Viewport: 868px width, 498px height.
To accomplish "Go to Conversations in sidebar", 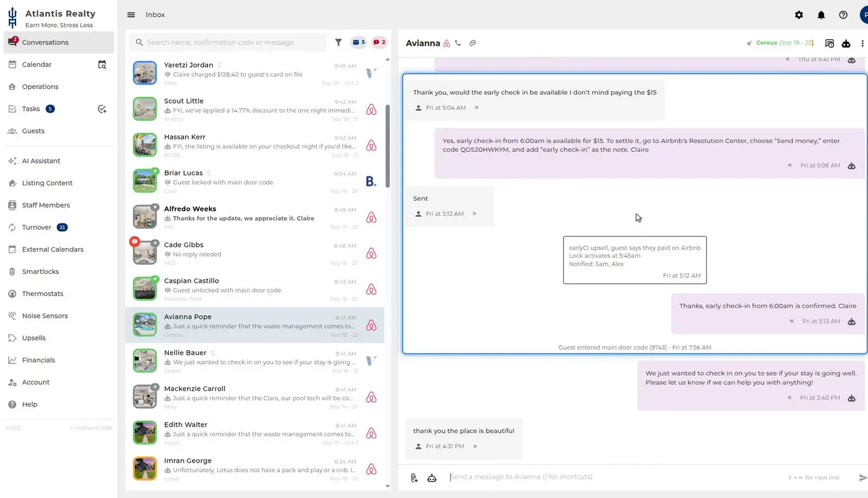I will point(59,43).
